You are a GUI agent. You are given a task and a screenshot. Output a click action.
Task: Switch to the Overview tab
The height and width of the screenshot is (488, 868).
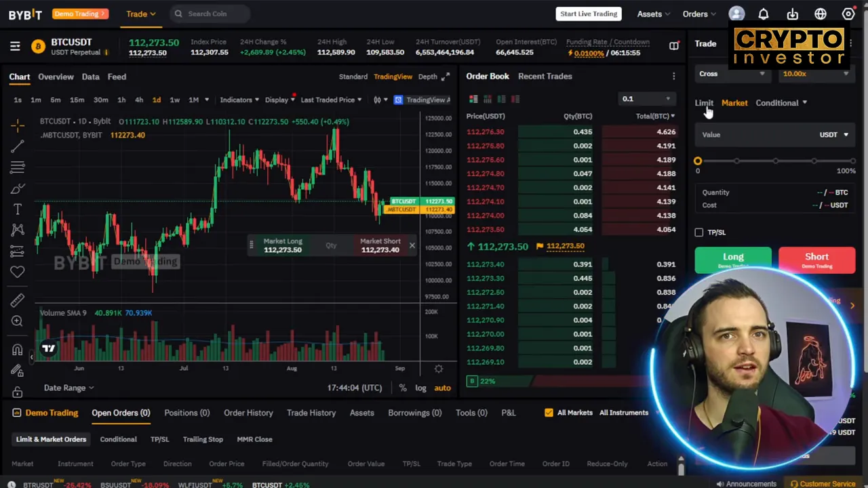point(56,77)
